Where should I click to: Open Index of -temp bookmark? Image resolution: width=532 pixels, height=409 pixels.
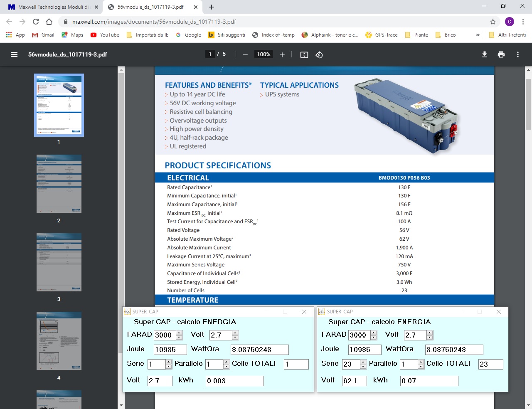273,35
